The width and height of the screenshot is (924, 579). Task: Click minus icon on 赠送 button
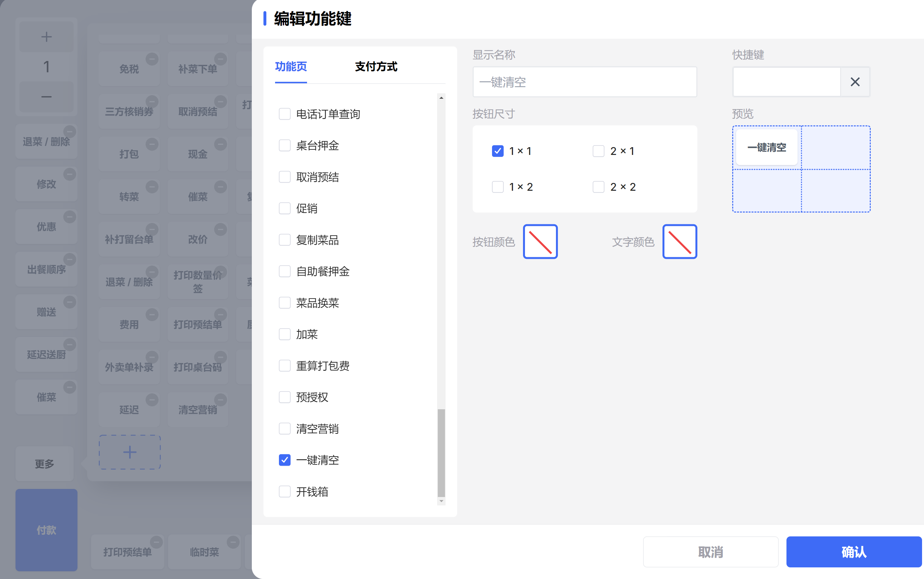[x=69, y=302]
